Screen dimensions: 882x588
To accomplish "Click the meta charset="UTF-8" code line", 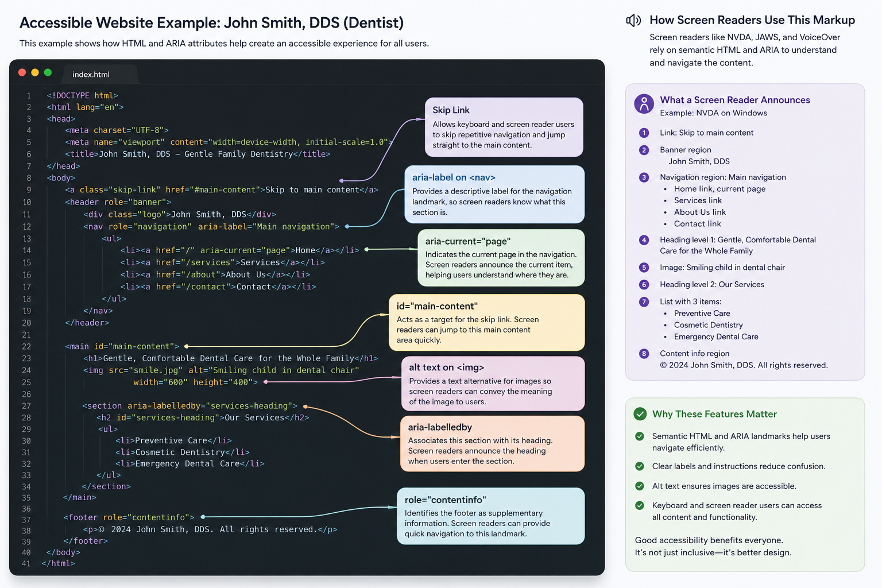I will pyautogui.click(x=117, y=130).
